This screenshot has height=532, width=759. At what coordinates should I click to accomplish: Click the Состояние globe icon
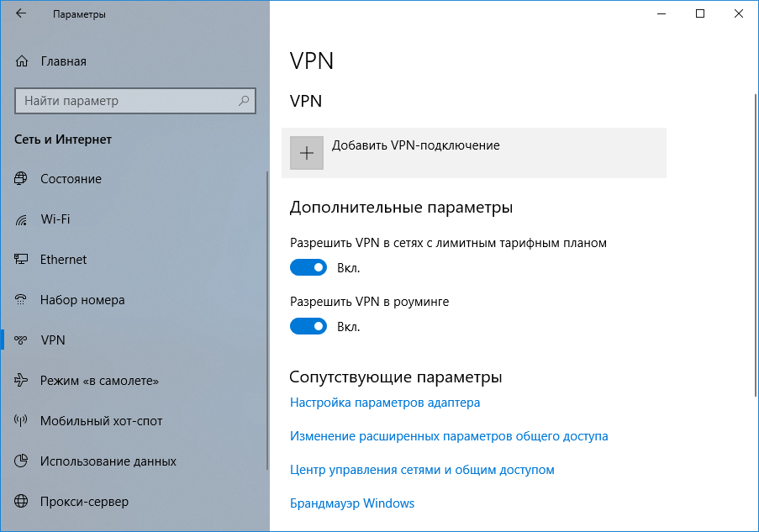(22, 179)
